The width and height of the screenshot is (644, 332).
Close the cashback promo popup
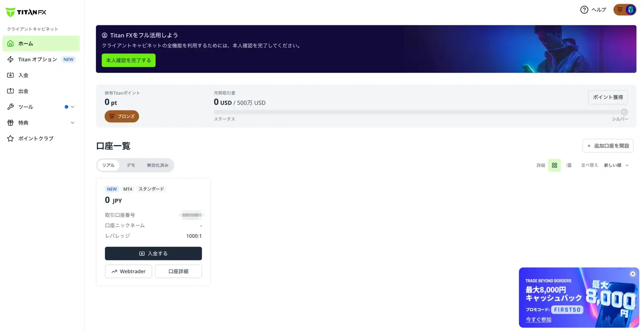pyautogui.click(x=633, y=274)
